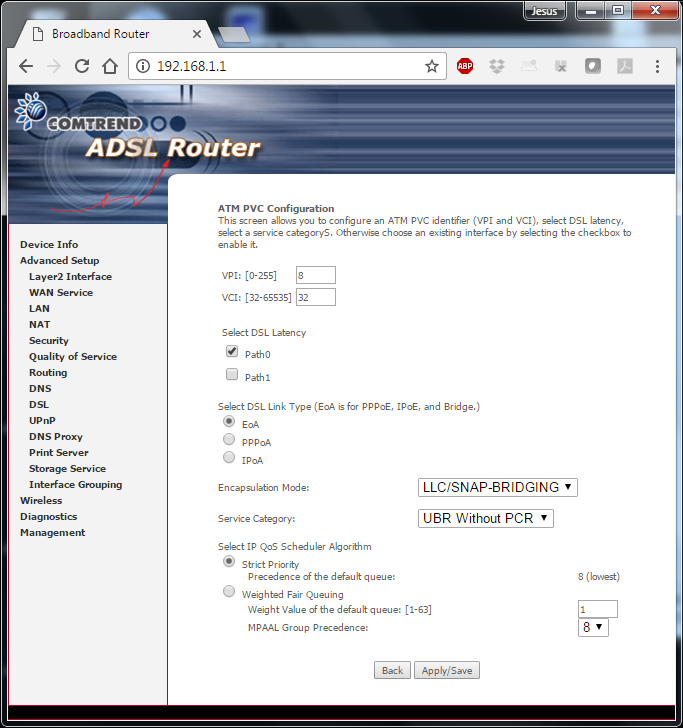The width and height of the screenshot is (683, 728).
Task: Open the PDF extension icon
Action: coord(624,66)
